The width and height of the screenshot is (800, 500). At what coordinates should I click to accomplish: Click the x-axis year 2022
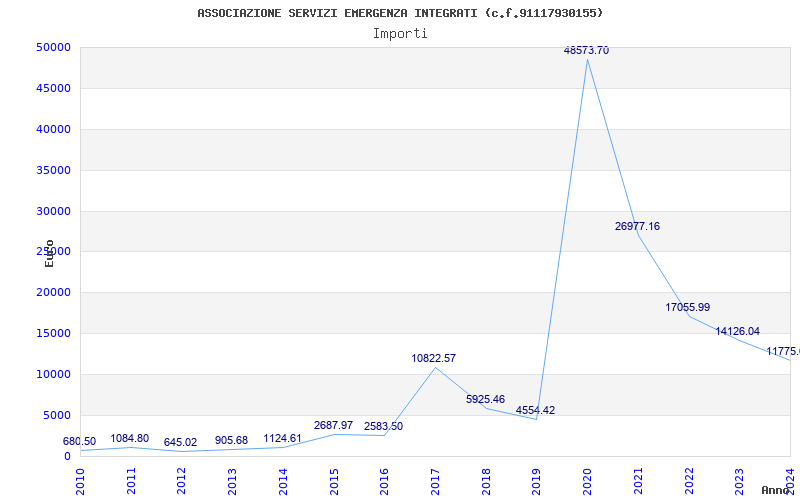pos(689,482)
